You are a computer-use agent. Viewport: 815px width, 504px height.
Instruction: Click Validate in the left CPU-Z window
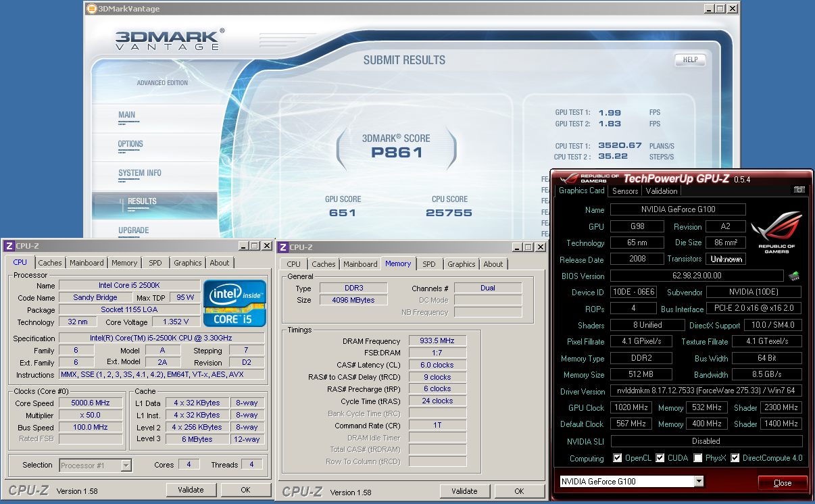pyautogui.click(x=191, y=490)
